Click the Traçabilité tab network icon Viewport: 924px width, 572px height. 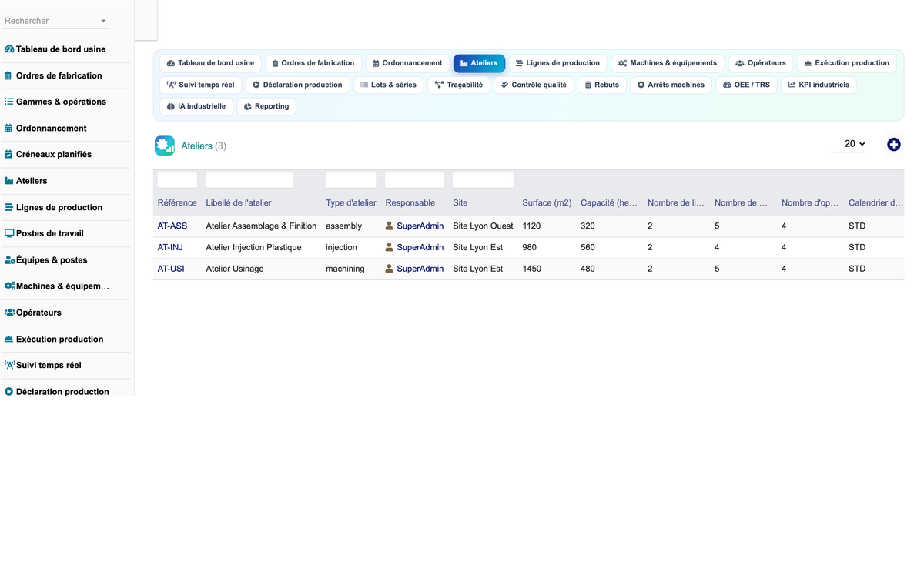pyautogui.click(x=439, y=85)
